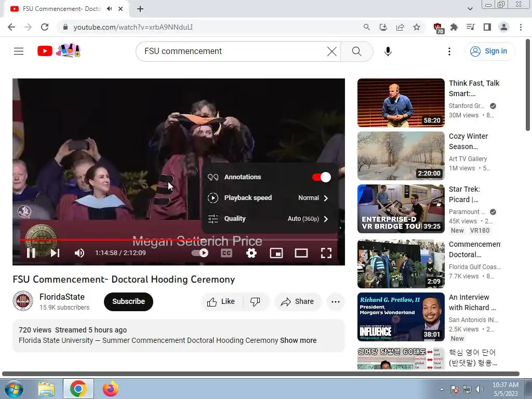This screenshot has height=399, width=532.
Task: Open media controls in Chrome toolbar
Action: click(471, 27)
